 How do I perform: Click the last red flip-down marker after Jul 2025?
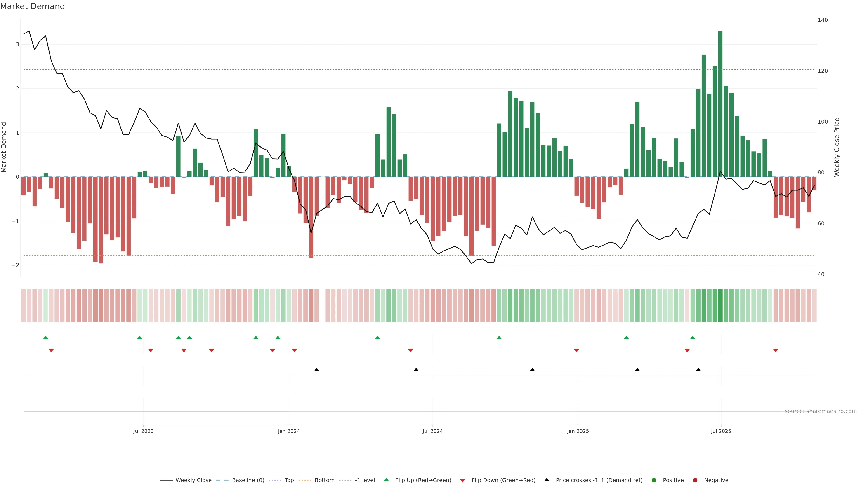[x=775, y=351]
